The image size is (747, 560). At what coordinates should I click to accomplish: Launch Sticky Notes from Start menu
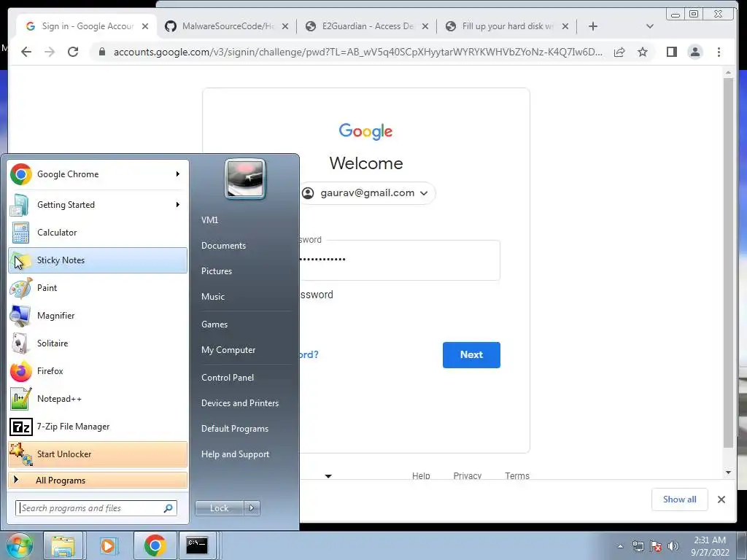pos(97,260)
